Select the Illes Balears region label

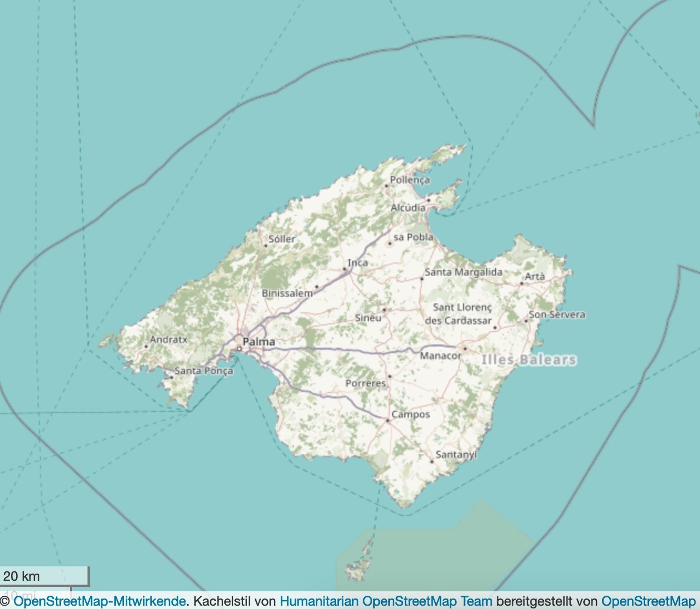click(x=529, y=360)
